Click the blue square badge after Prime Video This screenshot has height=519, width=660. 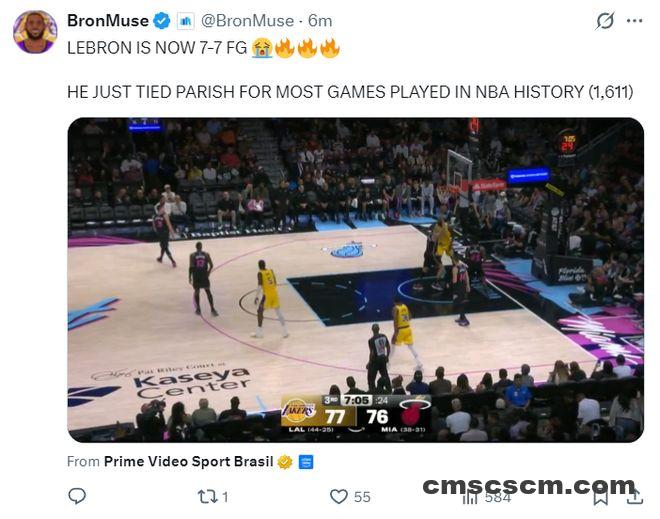(x=306, y=462)
